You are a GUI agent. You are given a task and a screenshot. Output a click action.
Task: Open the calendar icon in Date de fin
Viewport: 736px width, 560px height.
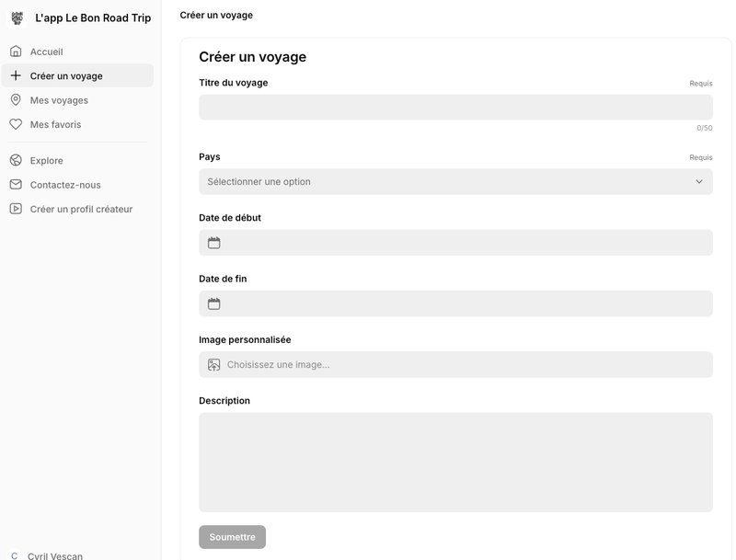214,303
